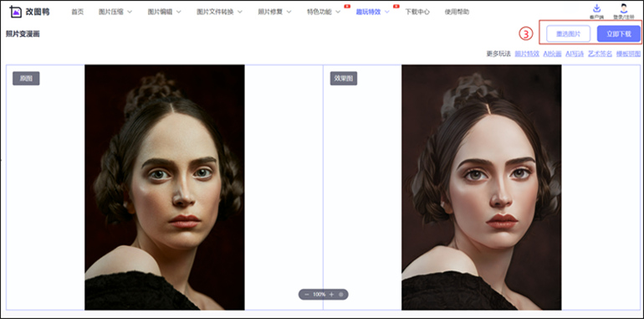Click the 改图鸭 logo icon
The width and height of the screenshot is (644, 319).
click(x=16, y=12)
